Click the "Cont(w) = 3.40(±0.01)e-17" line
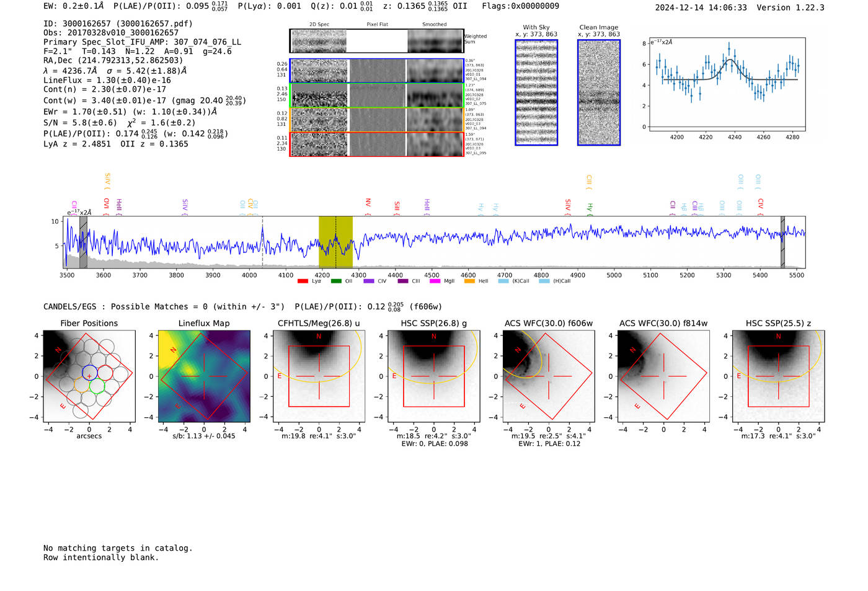The height and width of the screenshot is (591, 868). click(144, 100)
